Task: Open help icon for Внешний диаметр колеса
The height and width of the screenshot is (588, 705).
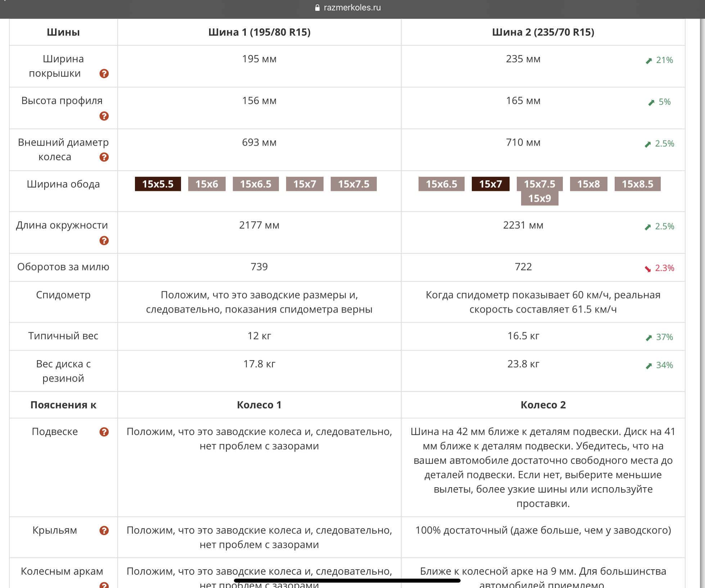Action: (x=104, y=157)
